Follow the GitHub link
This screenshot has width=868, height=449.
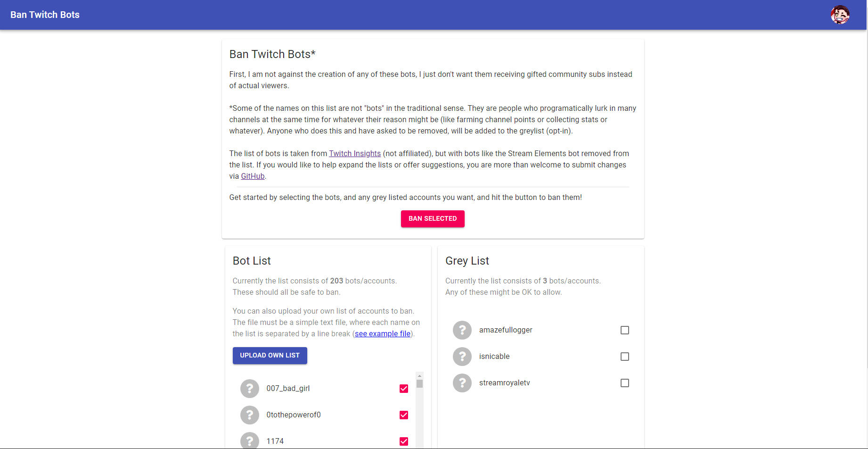(x=253, y=176)
